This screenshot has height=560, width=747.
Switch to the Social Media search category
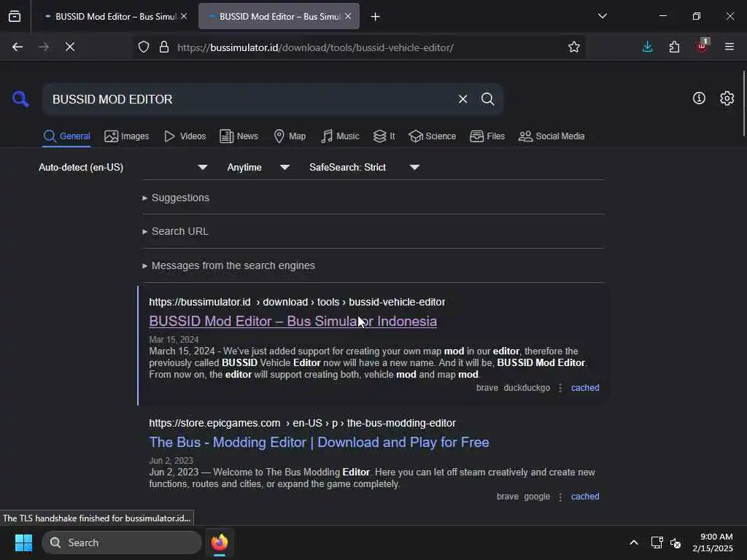[x=551, y=136]
